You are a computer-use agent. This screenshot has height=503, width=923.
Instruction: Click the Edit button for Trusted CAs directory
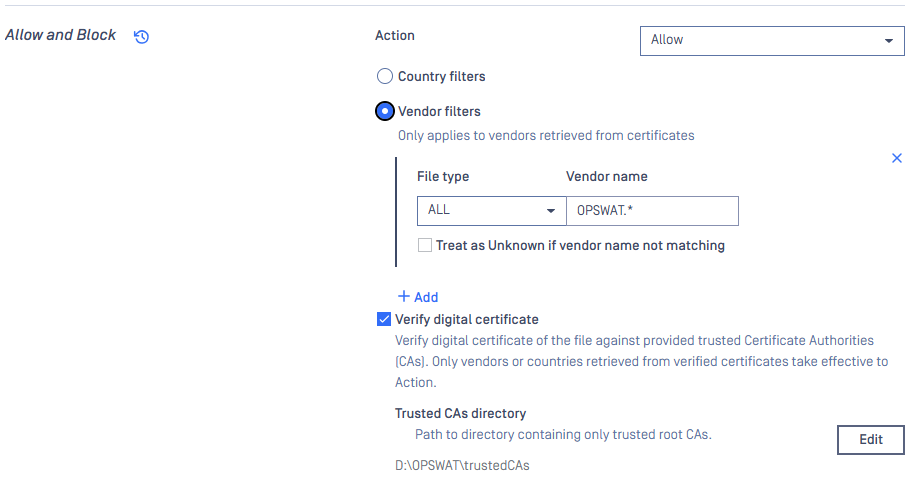tap(871, 439)
